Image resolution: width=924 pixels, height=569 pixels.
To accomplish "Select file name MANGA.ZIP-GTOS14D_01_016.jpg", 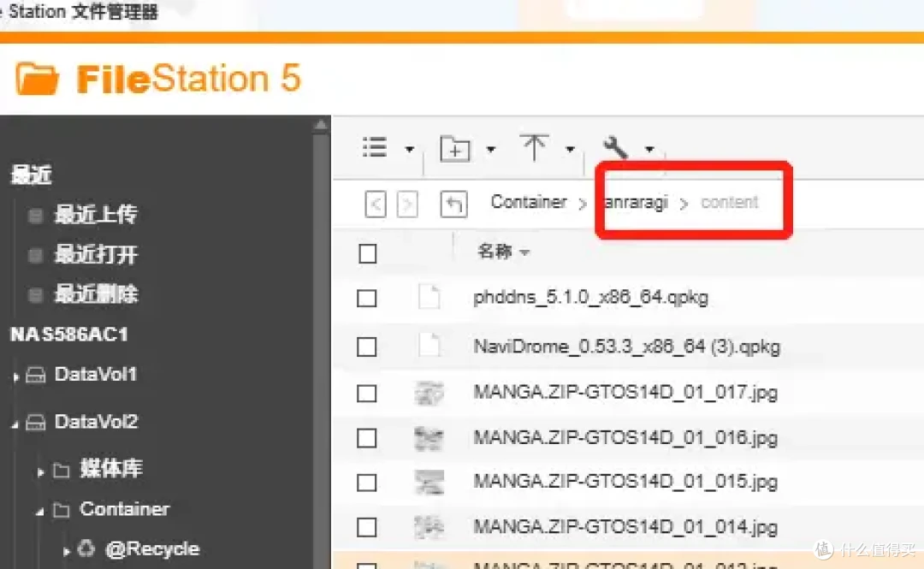I will click(x=625, y=438).
